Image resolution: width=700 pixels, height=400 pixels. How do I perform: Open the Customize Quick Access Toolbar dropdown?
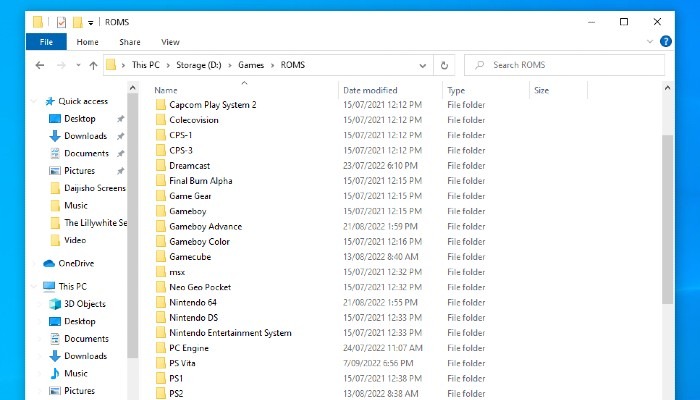point(91,22)
